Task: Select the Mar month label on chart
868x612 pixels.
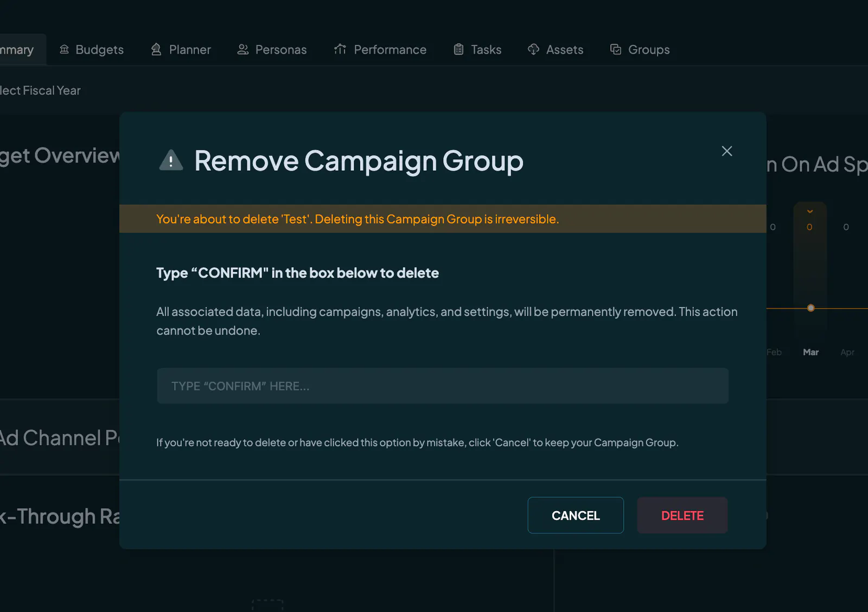Action: 811,352
